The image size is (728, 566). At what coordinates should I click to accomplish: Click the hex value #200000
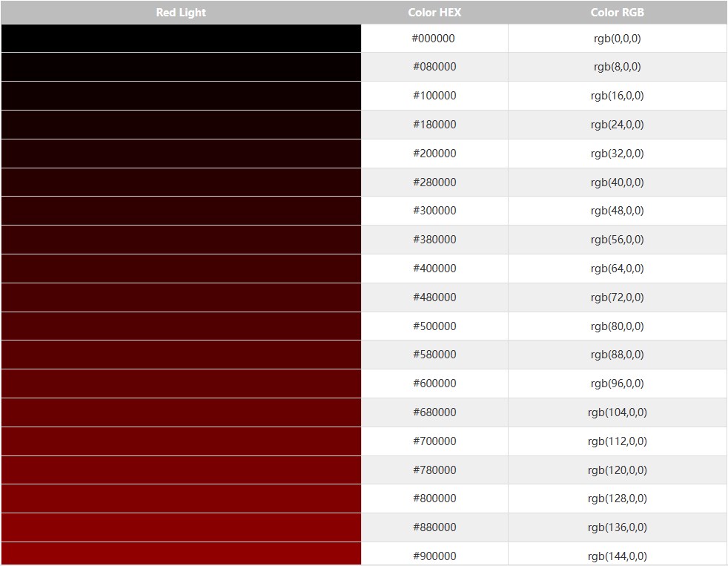pos(434,153)
